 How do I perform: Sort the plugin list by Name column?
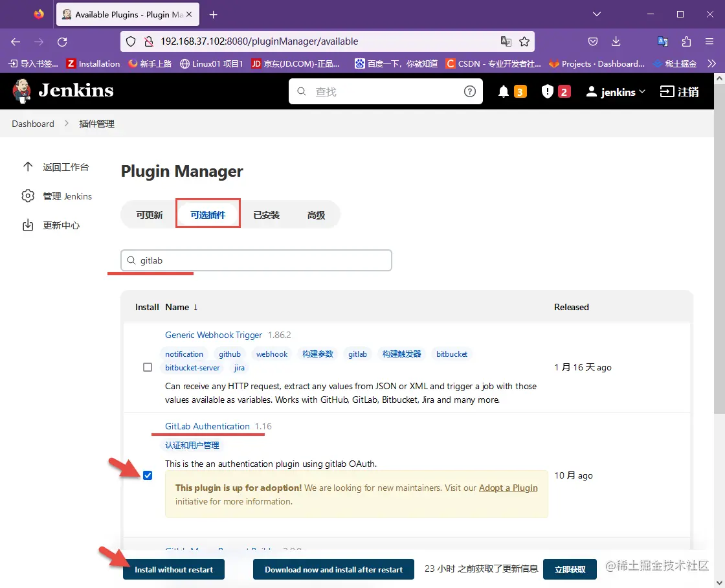click(x=181, y=307)
